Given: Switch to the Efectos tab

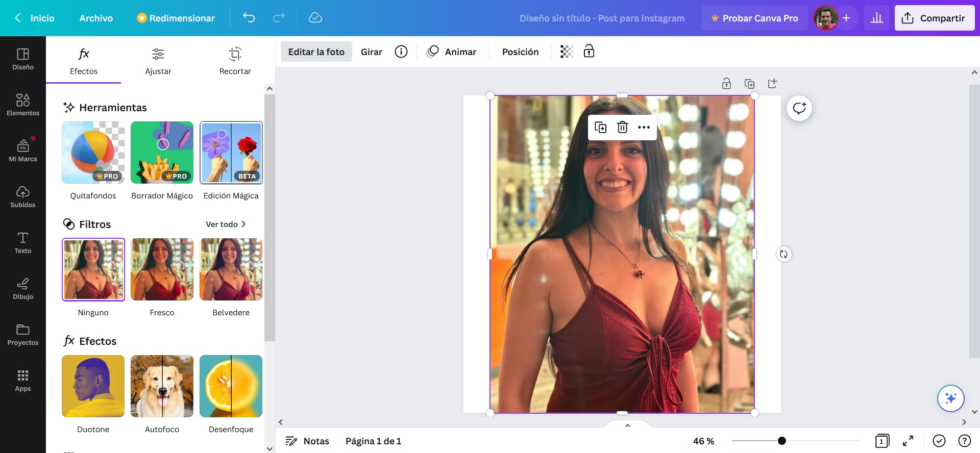Looking at the screenshot, I should tap(84, 61).
